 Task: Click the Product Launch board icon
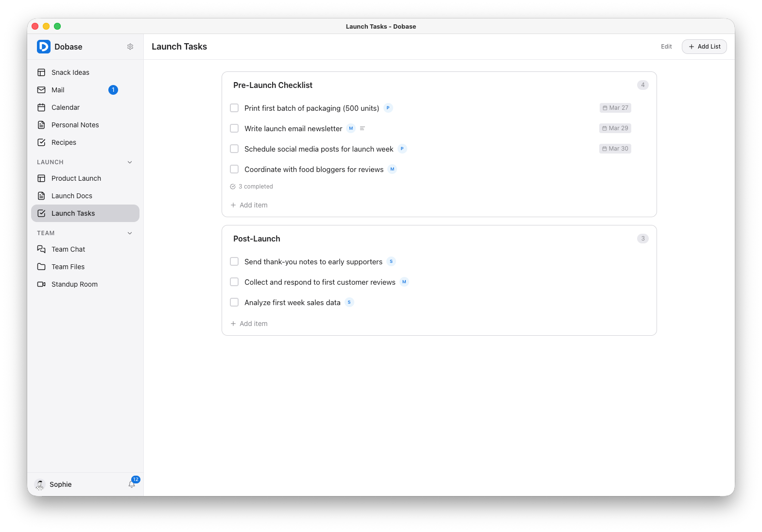tap(41, 178)
